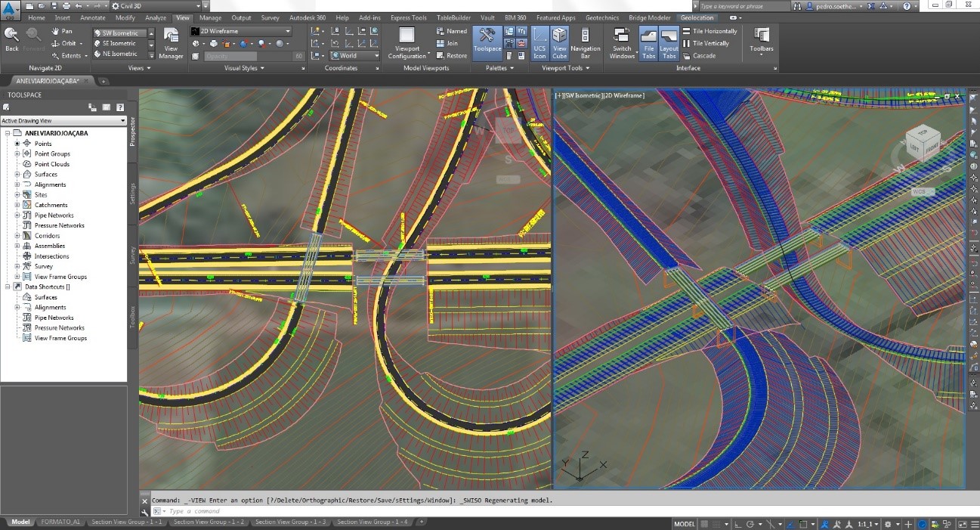Open the Active Drawing View dropdown

(63, 121)
